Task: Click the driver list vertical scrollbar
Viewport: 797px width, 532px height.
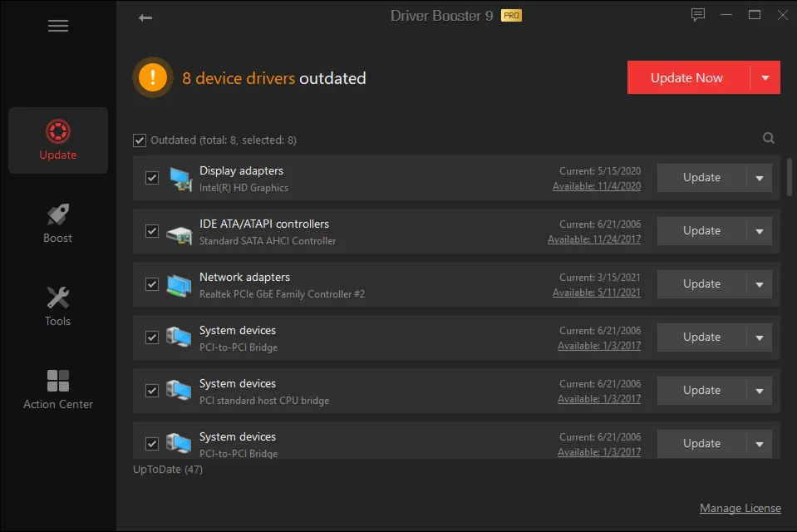Action: (x=789, y=177)
